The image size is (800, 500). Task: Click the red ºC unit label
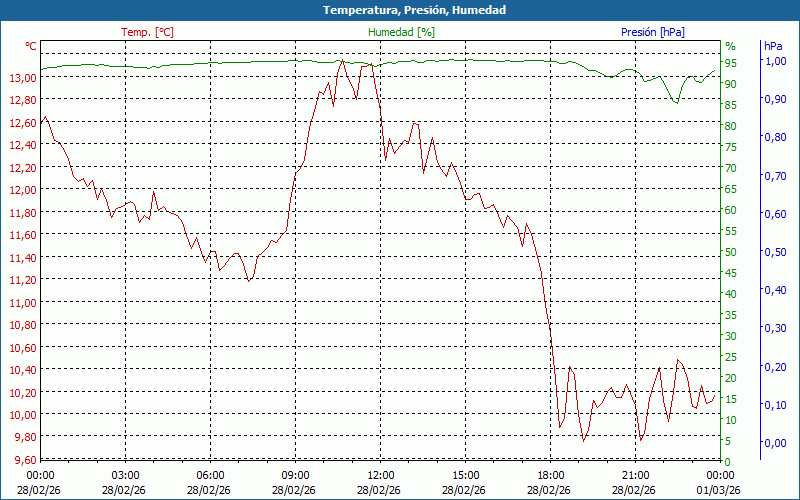tap(31, 46)
